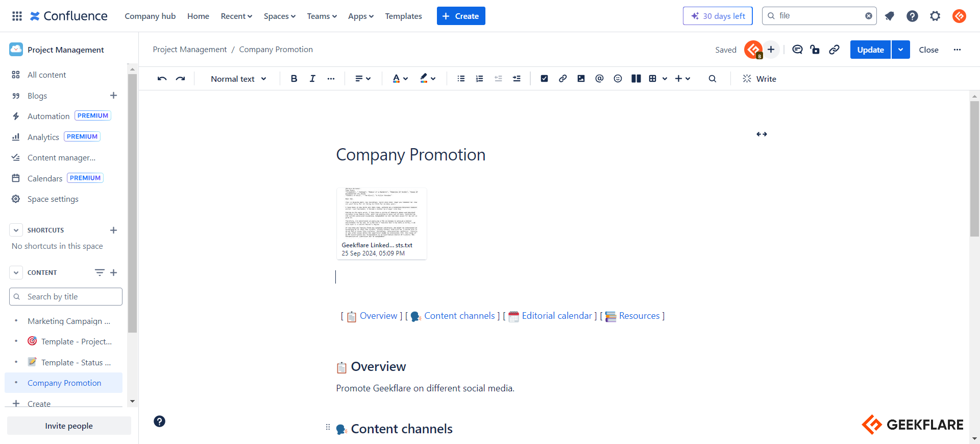
Task: Click the Create button in top bar
Action: coord(461,16)
